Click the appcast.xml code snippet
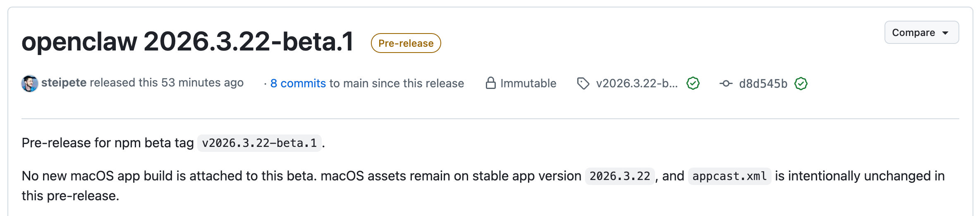Viewport: 980px width, 216px height. (729, 176)
